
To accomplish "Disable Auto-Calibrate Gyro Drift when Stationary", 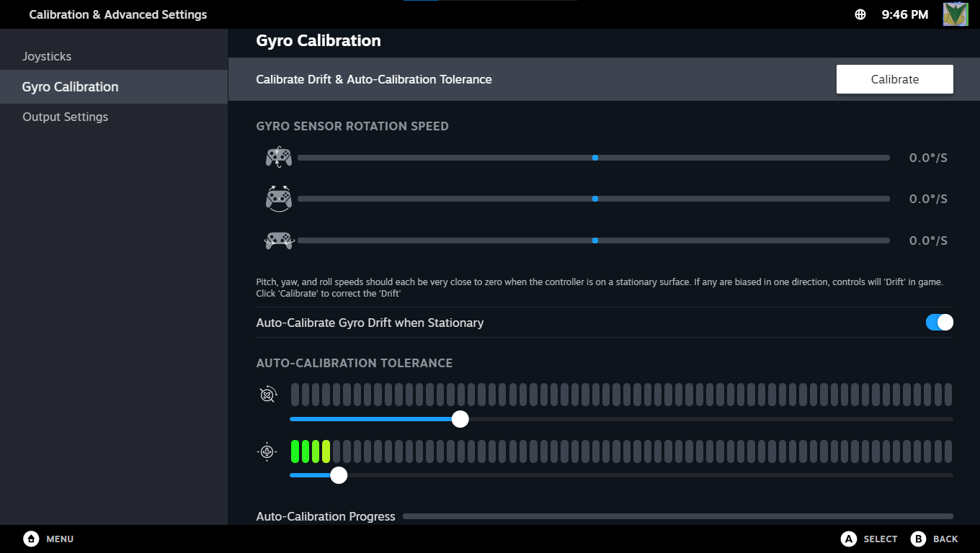I will [939, 323].
